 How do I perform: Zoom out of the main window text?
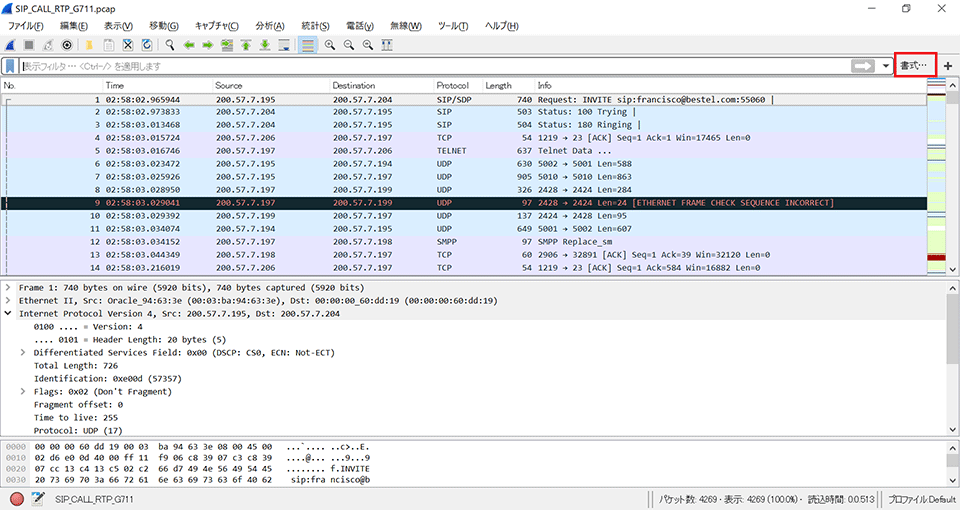348,45
